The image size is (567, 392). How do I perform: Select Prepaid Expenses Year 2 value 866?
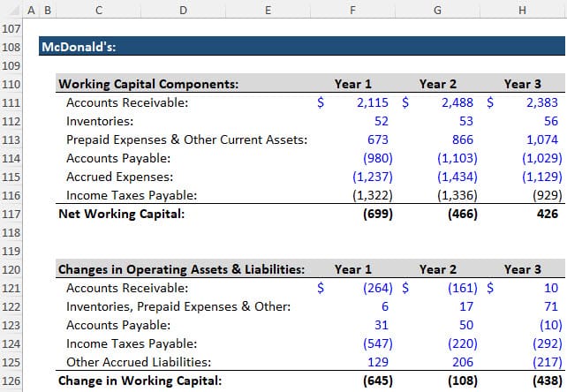point(463,139)
